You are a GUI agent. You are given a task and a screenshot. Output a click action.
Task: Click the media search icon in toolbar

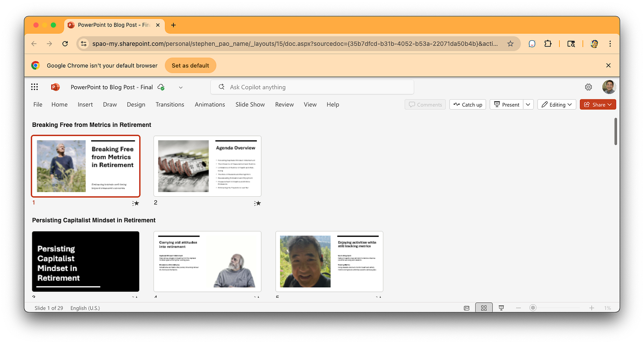tap(571, 44)
